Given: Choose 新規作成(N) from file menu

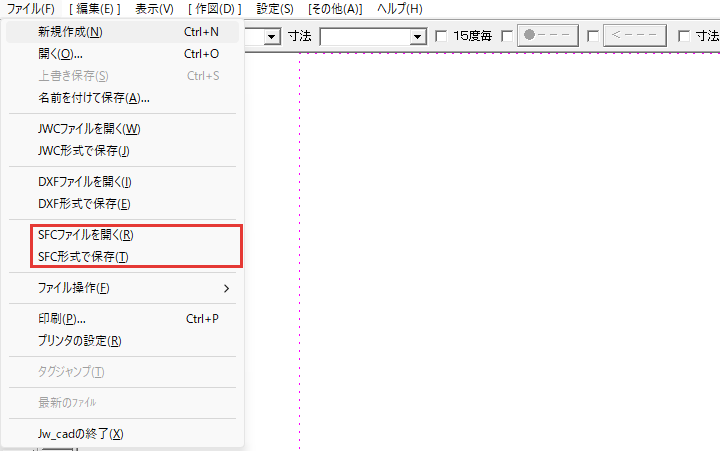Looking at the screenshot, I should [122, 32].
